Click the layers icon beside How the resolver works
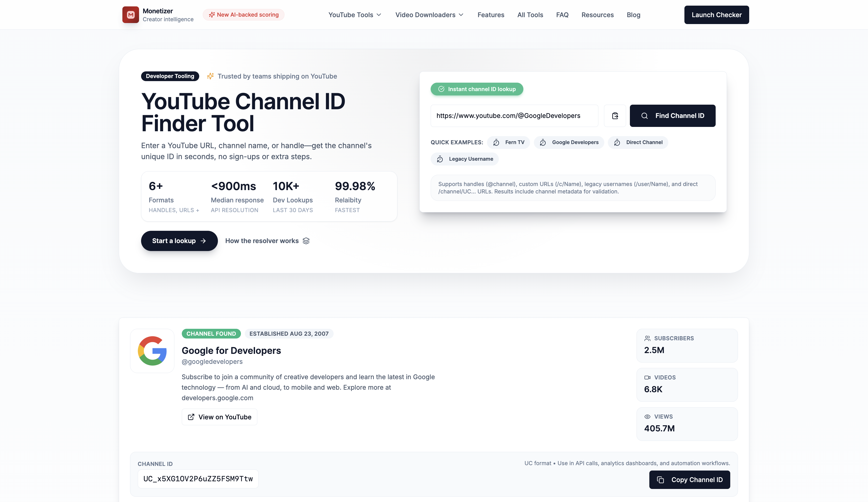Image resolution: width=868 pixels, height=502 pixels. click(306, 241)
